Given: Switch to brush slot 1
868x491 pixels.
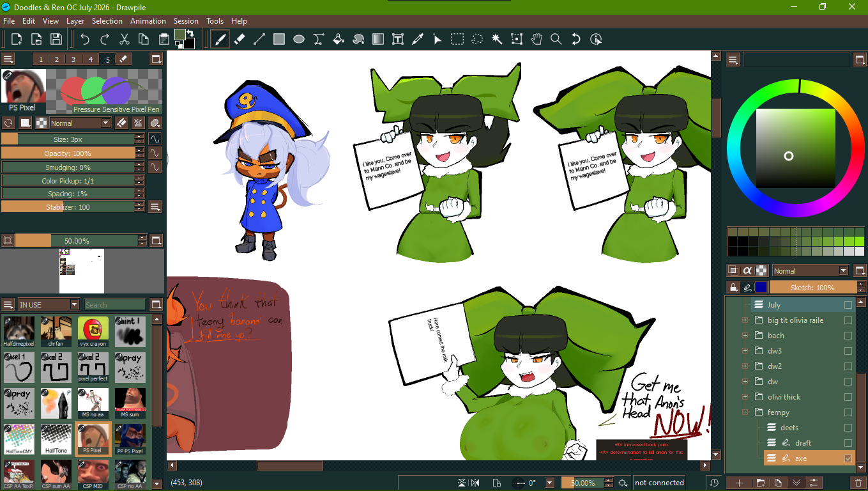Looking at the screenshot, I should (x=41, y=59).
